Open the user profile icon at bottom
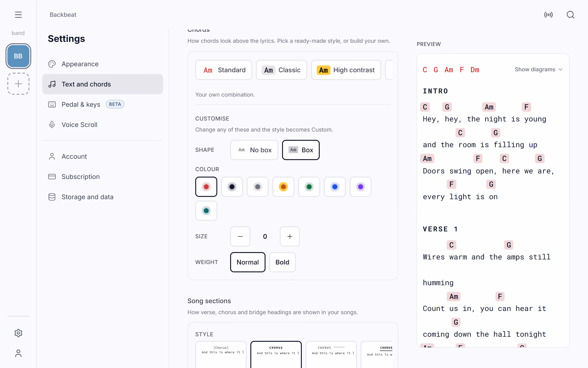Image resolution: width=588 pixels, height=368 pixels. (18, 353)
